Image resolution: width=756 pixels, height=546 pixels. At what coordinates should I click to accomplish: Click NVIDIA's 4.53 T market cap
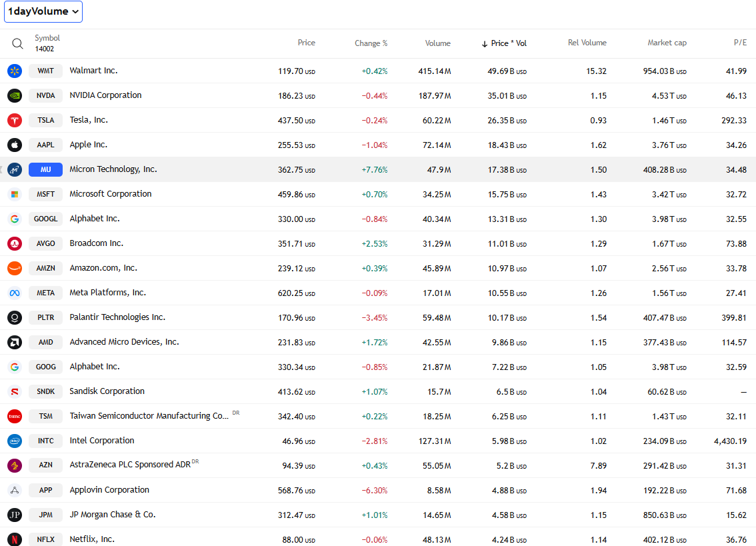(x=669, y=96)
